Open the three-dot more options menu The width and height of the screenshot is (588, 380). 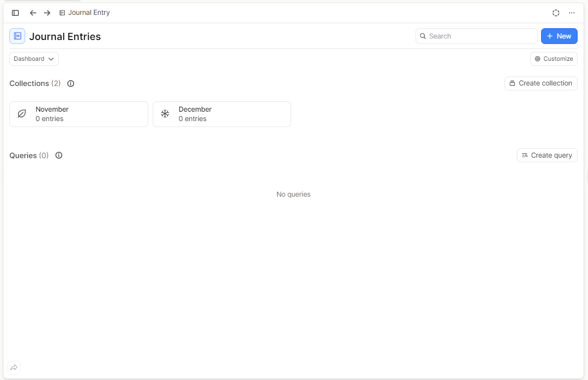coord(572,13)
